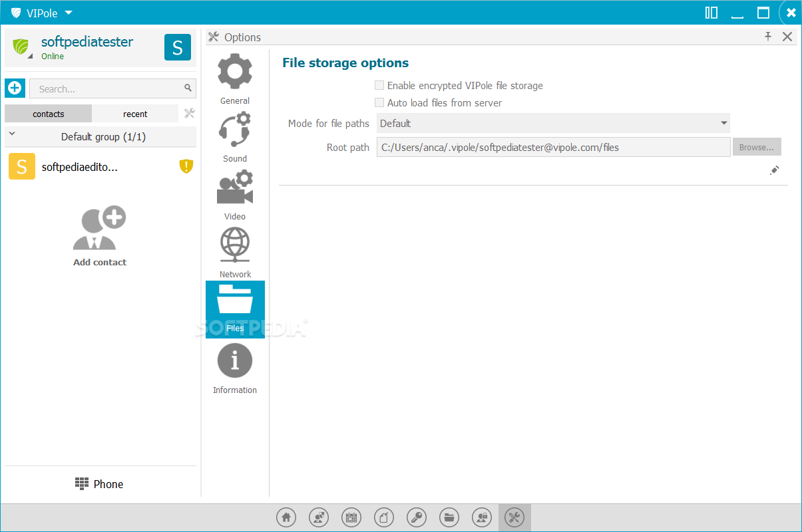Open the file folder icon in bottom toolbar
The width and height of the screenshot is (802, 532).
click(x=449, y=517)
